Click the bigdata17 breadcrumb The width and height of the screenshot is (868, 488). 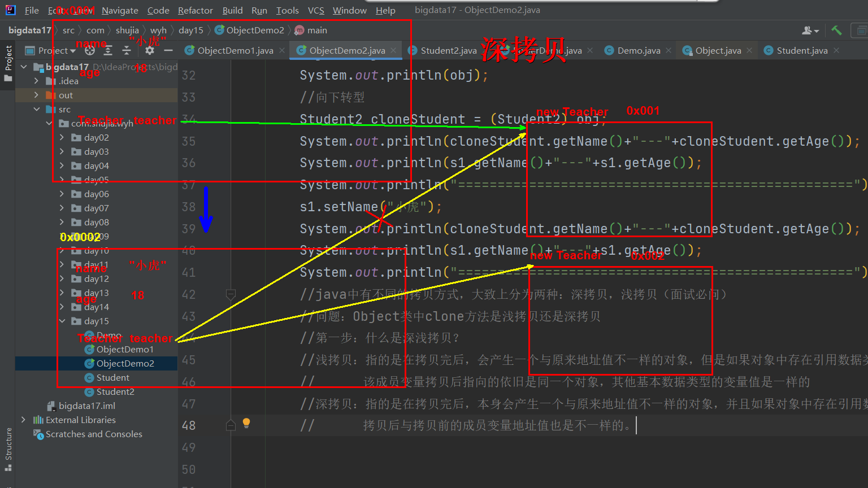pyautogui.click(x=29, y=30)
